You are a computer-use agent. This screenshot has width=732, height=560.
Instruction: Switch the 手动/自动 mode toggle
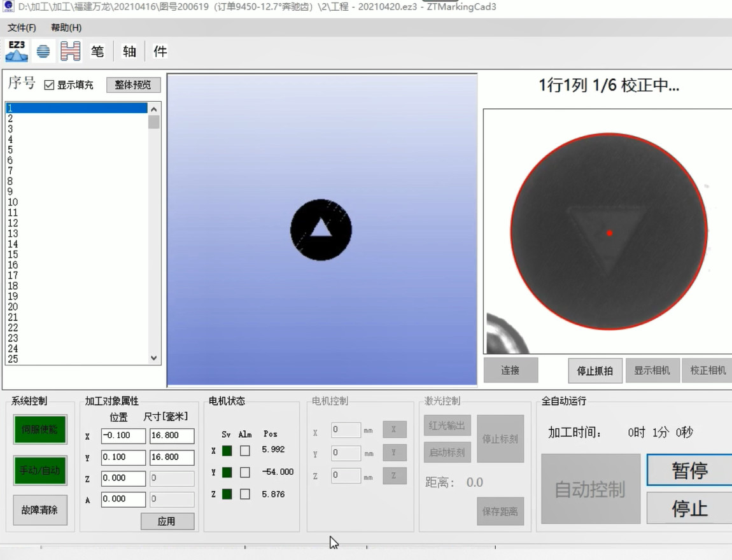click(x=39, y=470)
